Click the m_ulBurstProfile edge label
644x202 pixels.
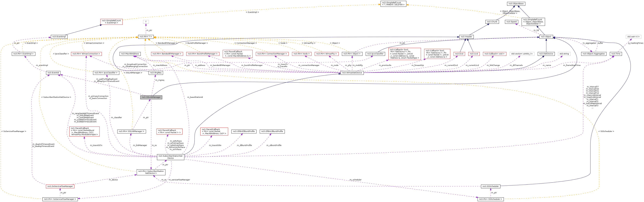(x=274, y=145)
